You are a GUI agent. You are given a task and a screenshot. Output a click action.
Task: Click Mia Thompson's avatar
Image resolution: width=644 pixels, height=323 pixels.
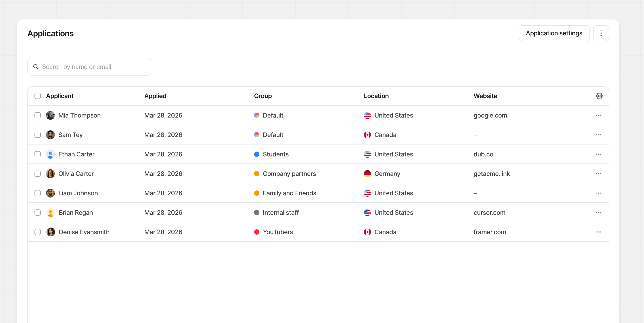(50, 115)
